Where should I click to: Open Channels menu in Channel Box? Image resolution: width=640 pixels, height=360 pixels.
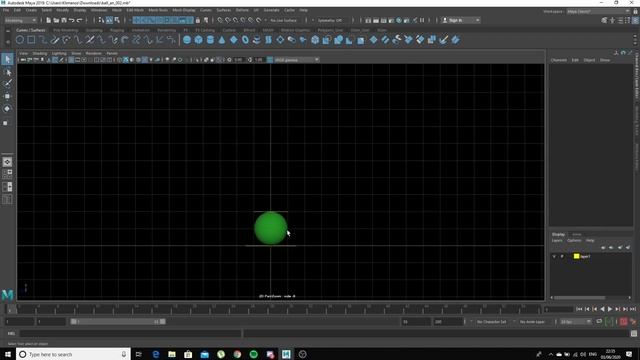(x=559, y=60)
